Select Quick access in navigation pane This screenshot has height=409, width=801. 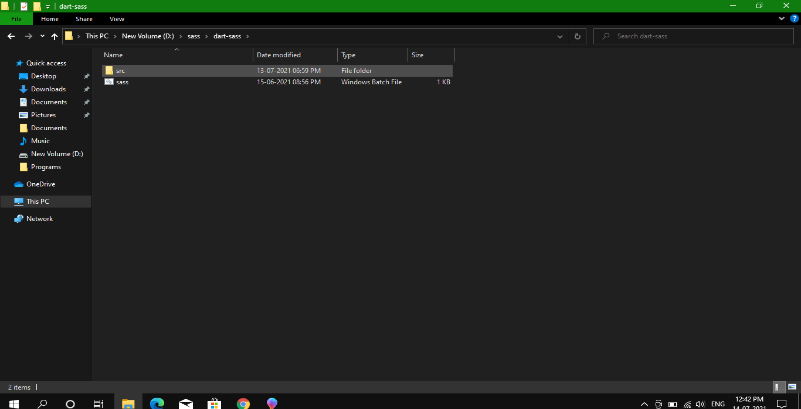(46, 63)
